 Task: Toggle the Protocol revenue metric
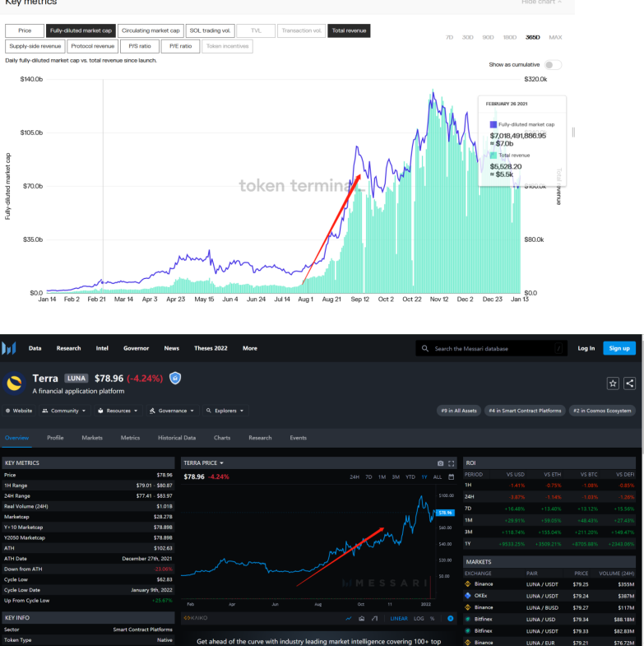coord(93,46)
